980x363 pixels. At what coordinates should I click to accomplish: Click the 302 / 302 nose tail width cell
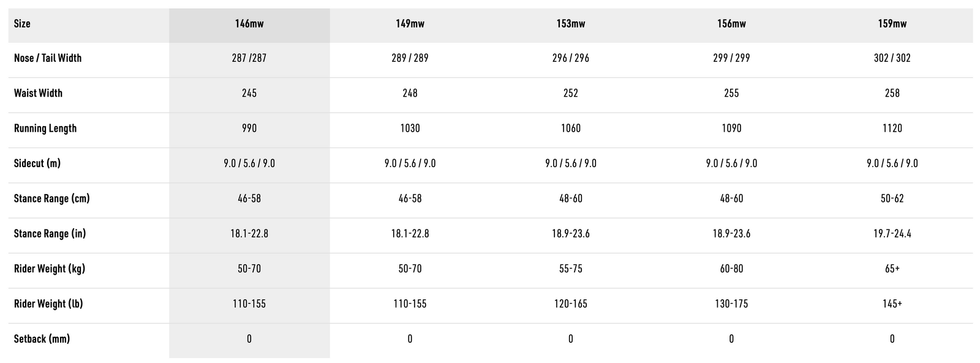coord(892,58)
